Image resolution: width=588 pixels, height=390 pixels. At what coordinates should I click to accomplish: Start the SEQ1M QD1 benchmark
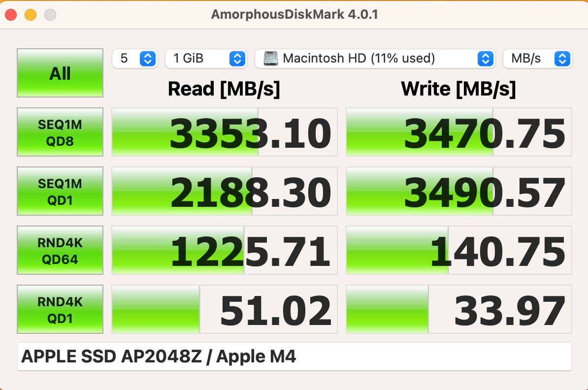pos(60,191)
